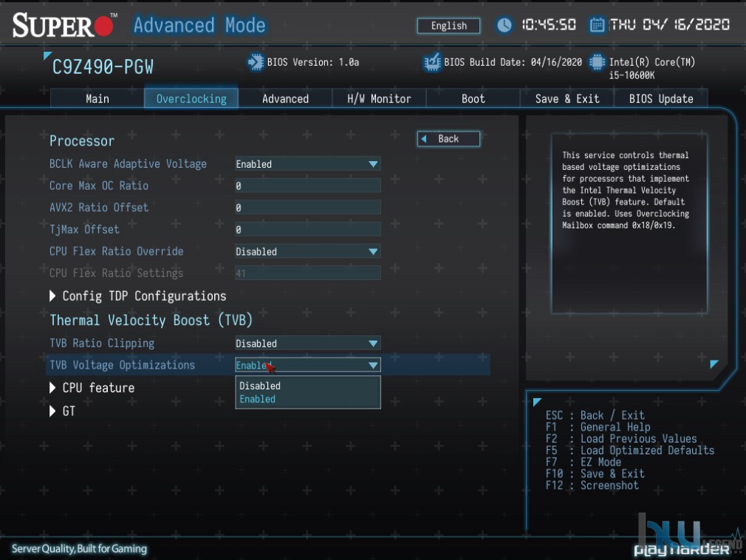Image resolution: width=746 pixels, height=560 pixels.
Task: Click the TjMax Offset value field
Action: pyautogui.click(x=308, y=230)
